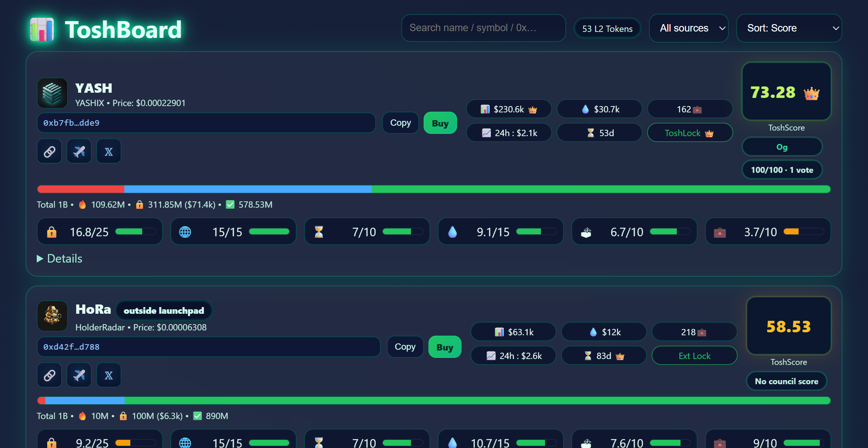Open YASH X (Twitter) profile icon

109,151
